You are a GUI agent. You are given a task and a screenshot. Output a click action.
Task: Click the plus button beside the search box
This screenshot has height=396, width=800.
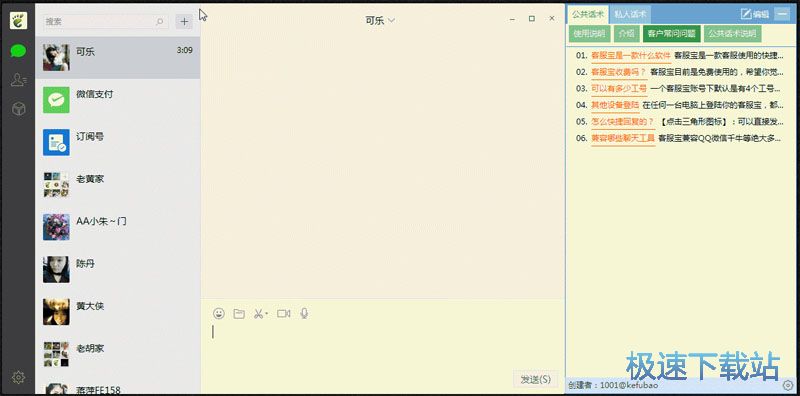click(x=184, y=21)
